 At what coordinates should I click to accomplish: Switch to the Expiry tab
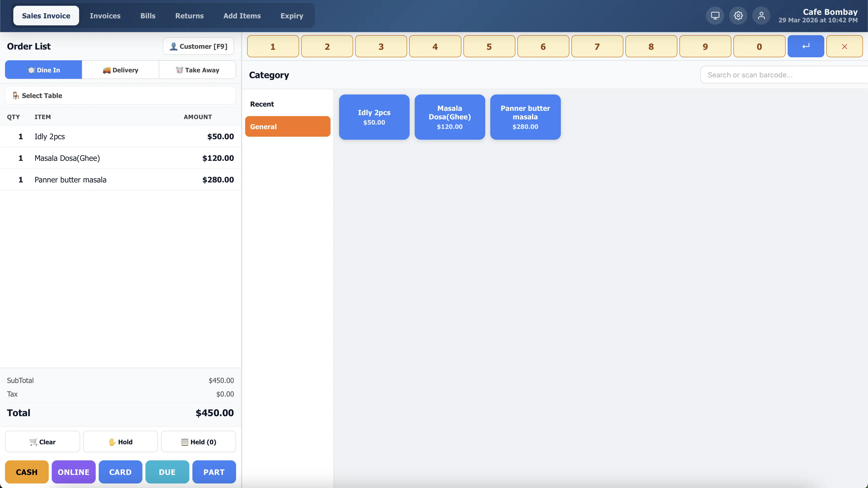pos(291,16)
